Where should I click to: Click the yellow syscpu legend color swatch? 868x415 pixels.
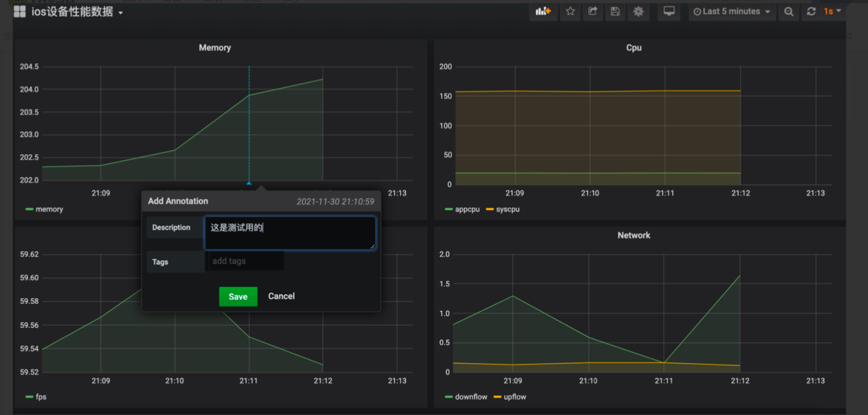pyautogui.click(x=490, y=209)
